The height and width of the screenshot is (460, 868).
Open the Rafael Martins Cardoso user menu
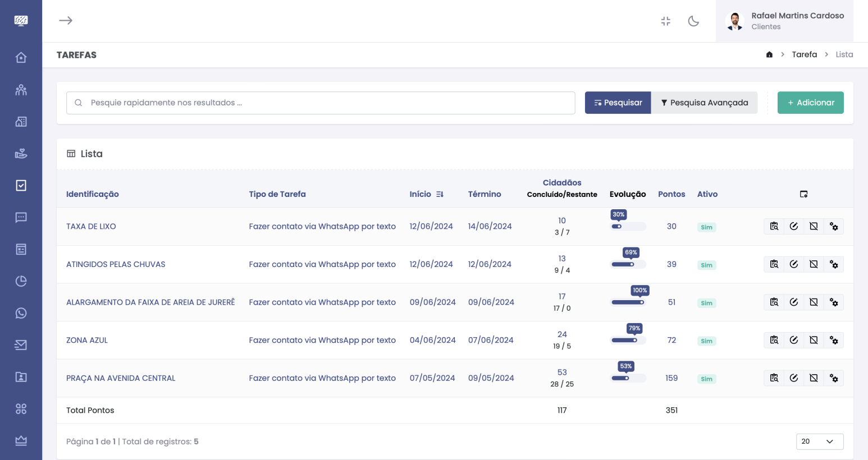[784, 21]
